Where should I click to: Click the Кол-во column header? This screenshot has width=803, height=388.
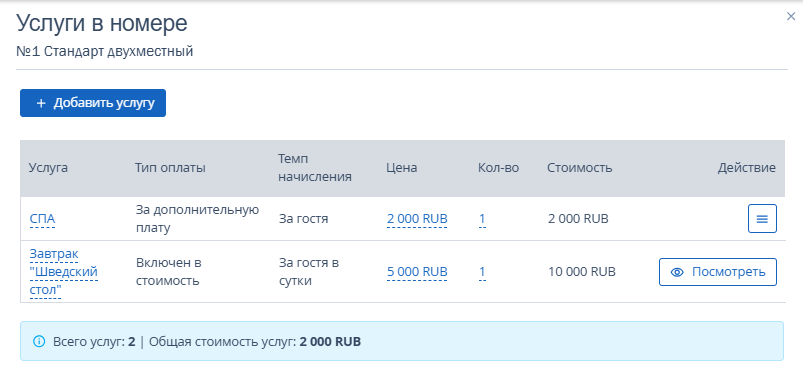[x=498, y=168]
